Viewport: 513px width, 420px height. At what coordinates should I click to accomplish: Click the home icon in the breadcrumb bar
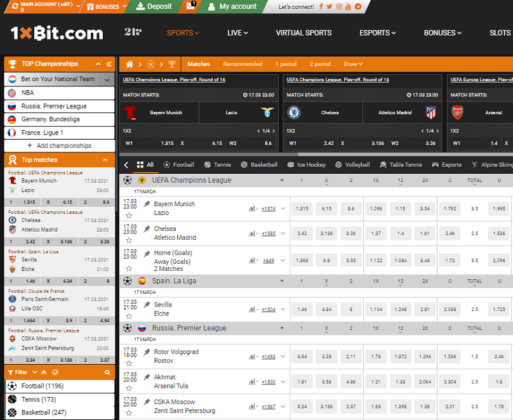[x=130, y=64]
